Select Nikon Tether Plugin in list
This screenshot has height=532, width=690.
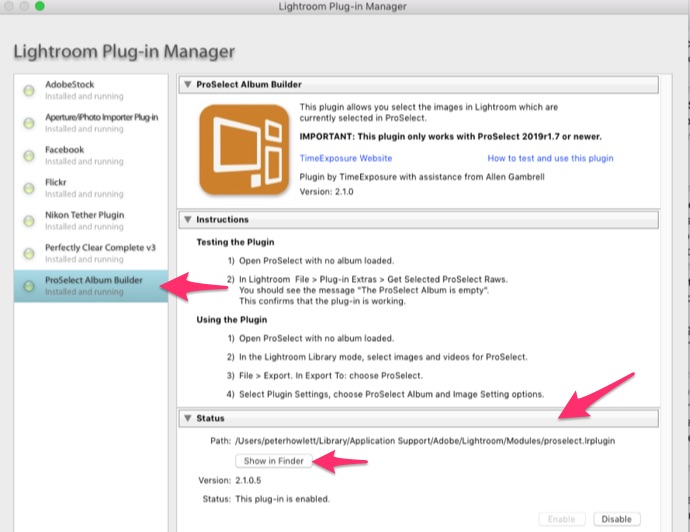(x=91, y=220)
